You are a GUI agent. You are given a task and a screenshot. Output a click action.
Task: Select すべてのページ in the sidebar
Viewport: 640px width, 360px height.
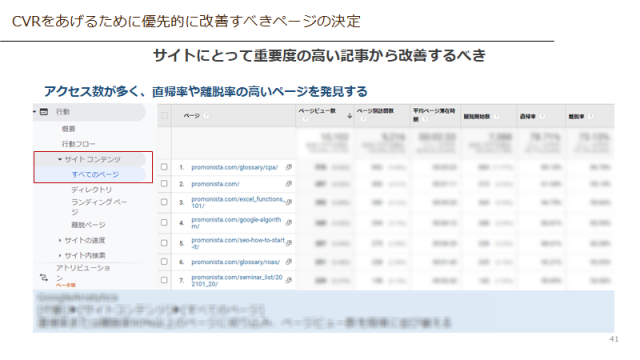95,175
